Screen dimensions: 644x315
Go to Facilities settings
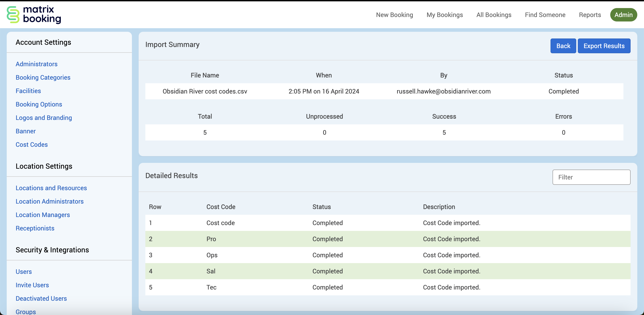click(x=28, y=91)
